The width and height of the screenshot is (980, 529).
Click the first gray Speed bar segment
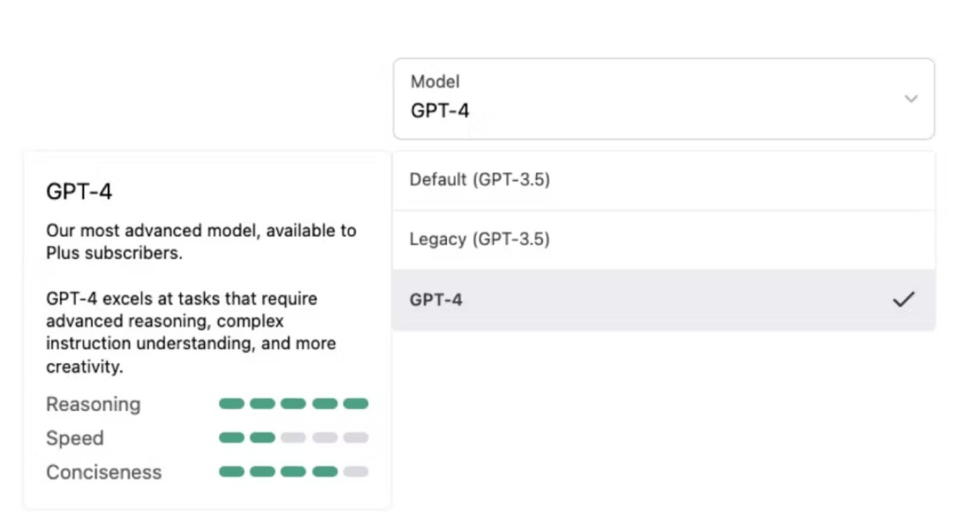pyautogui.click(x=293, y=438)
